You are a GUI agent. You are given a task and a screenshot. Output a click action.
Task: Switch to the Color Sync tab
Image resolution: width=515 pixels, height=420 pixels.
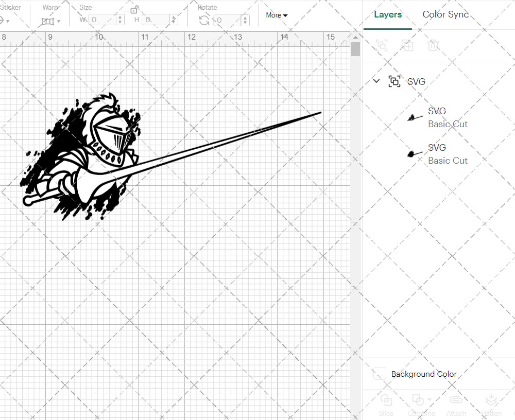(445, 14)
